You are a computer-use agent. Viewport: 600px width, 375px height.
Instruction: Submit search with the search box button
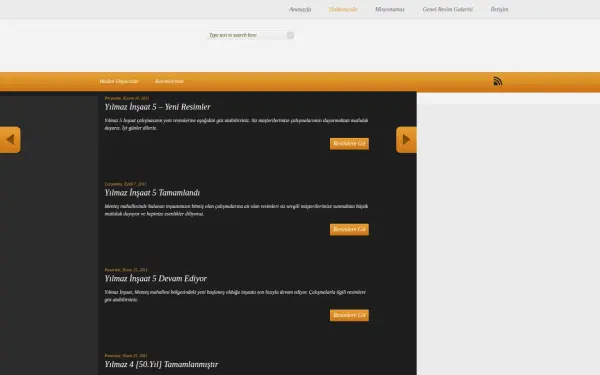click(x=290, y=35)
